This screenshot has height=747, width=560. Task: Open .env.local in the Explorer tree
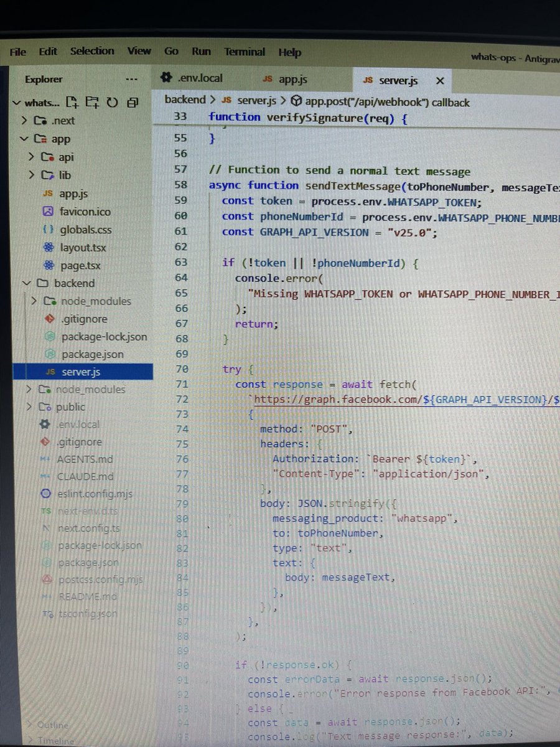click(x=78, y=425)
